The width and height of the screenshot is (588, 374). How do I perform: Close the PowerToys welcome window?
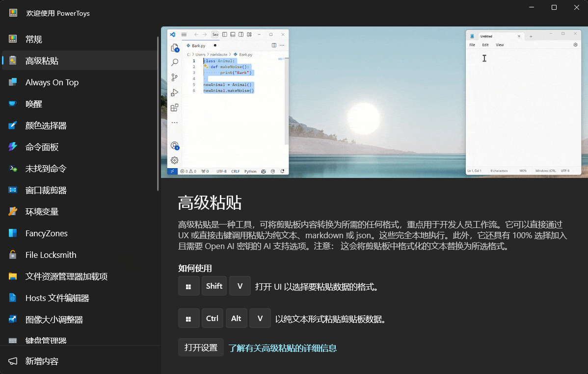(577, 7)
